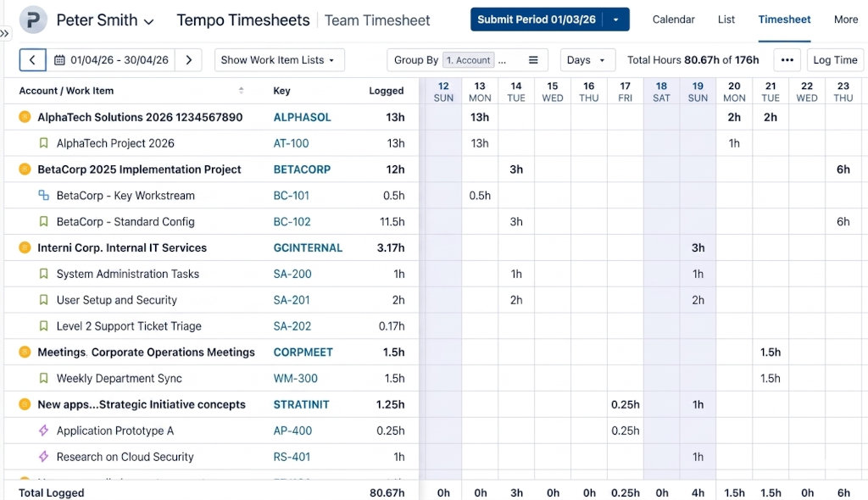Switch to the List tab
The height and width of the screenshot is (500, 868).
(726, 19)
